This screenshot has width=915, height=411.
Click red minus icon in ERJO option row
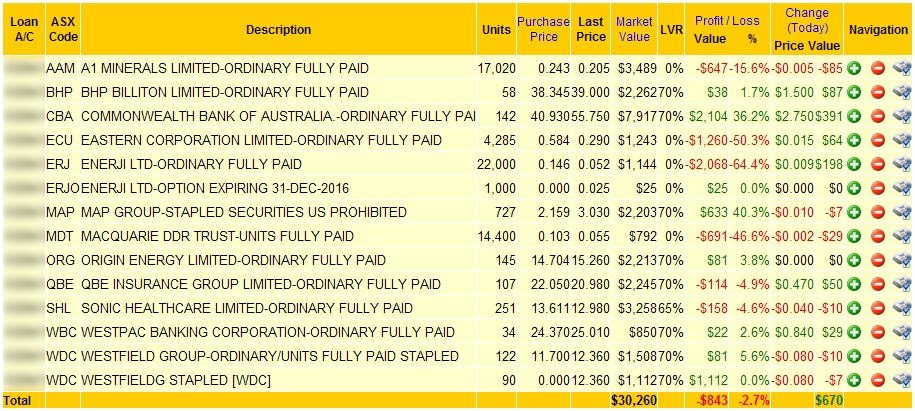[878, 188]
